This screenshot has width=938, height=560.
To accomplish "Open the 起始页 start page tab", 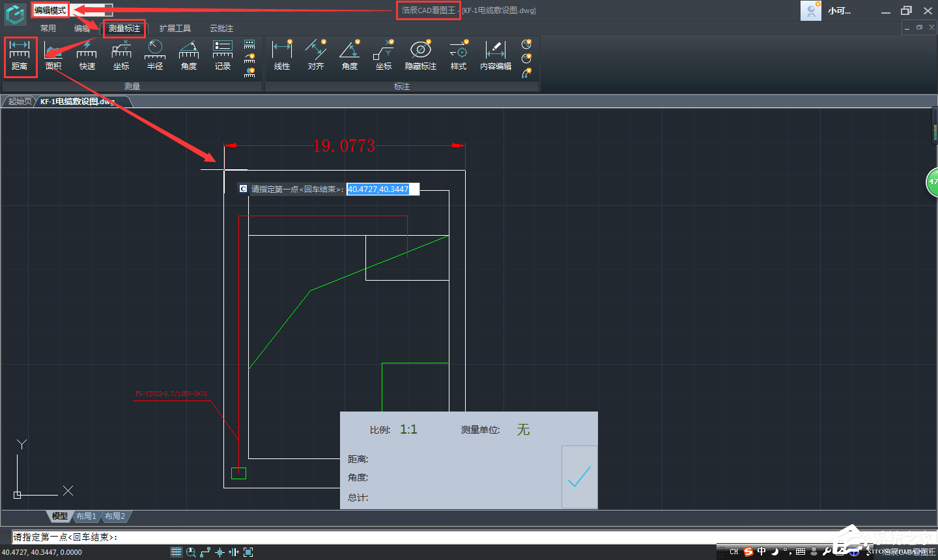I will tap(20, 102).
